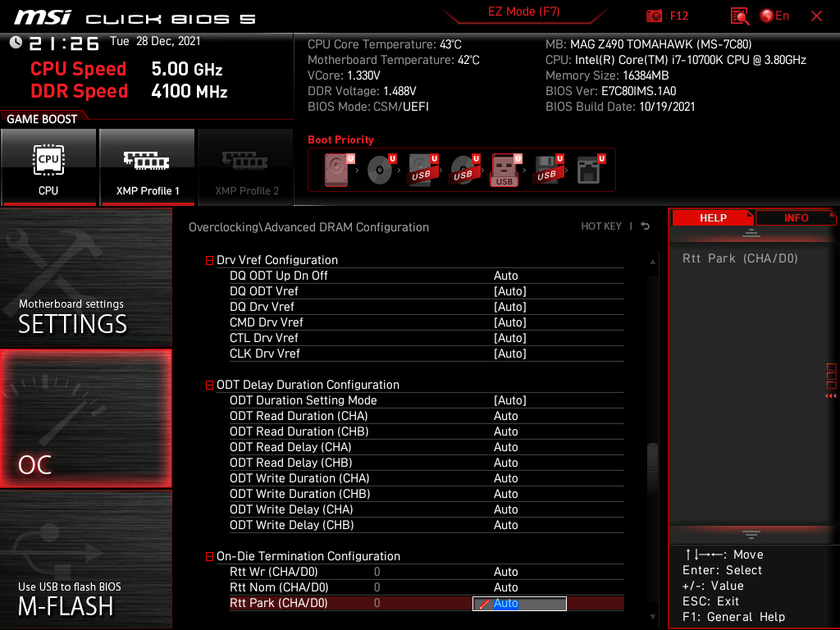Click the Boot Priority heading
This screenshot has width=840, height=630.
click(340, 139)
